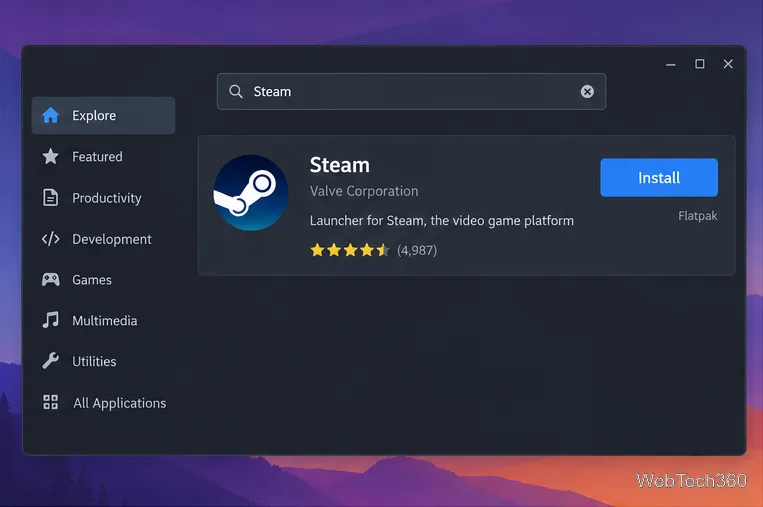Click the Featured star icon
Image resolution: width=763 pixels, height=507 pixels.
tap(50, 156)
